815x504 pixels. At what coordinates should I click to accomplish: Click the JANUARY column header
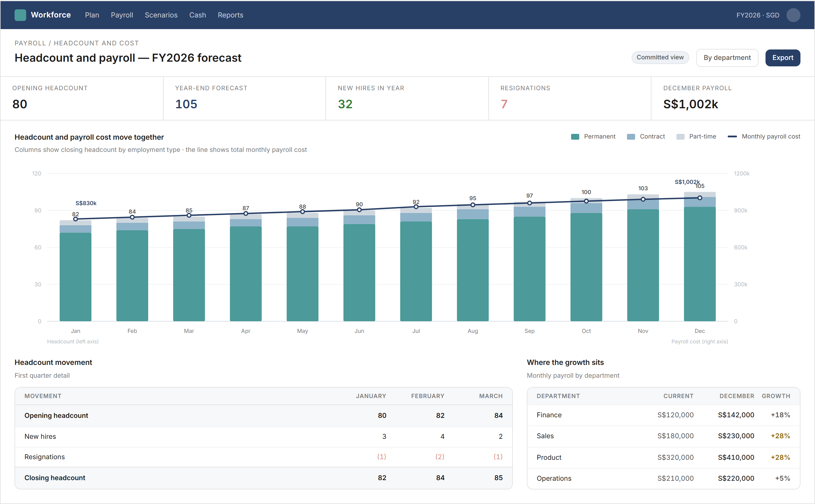(371, 396)
